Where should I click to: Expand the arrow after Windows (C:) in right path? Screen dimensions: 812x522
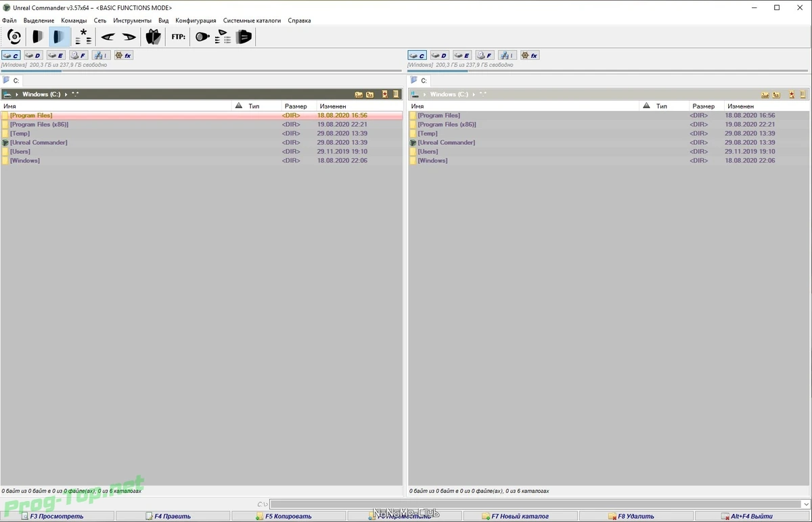[473, 95]
